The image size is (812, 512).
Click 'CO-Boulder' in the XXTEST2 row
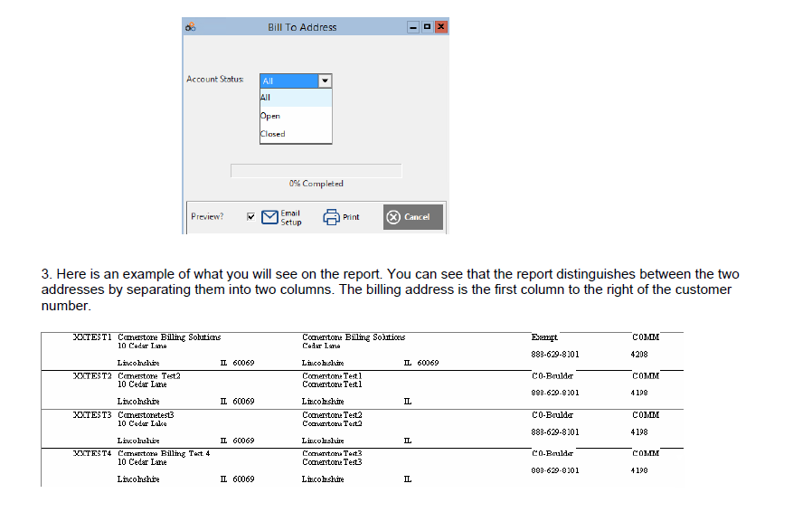click(552, 375)
